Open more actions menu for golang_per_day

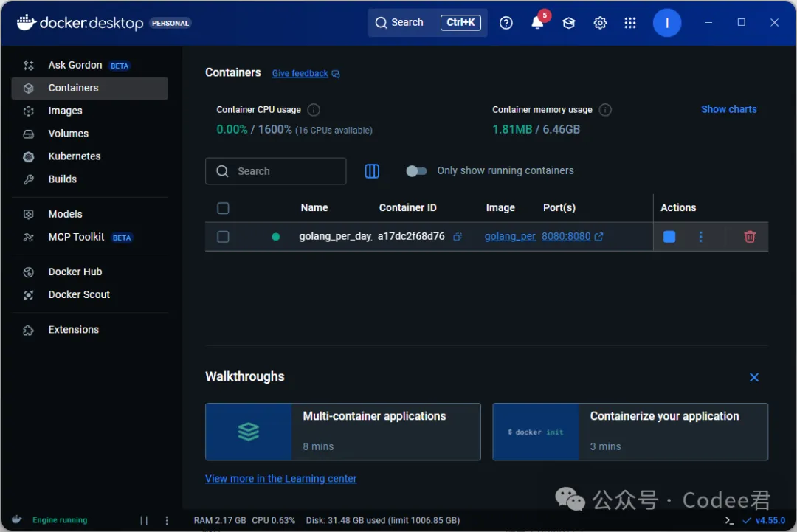tap(700, 237)
